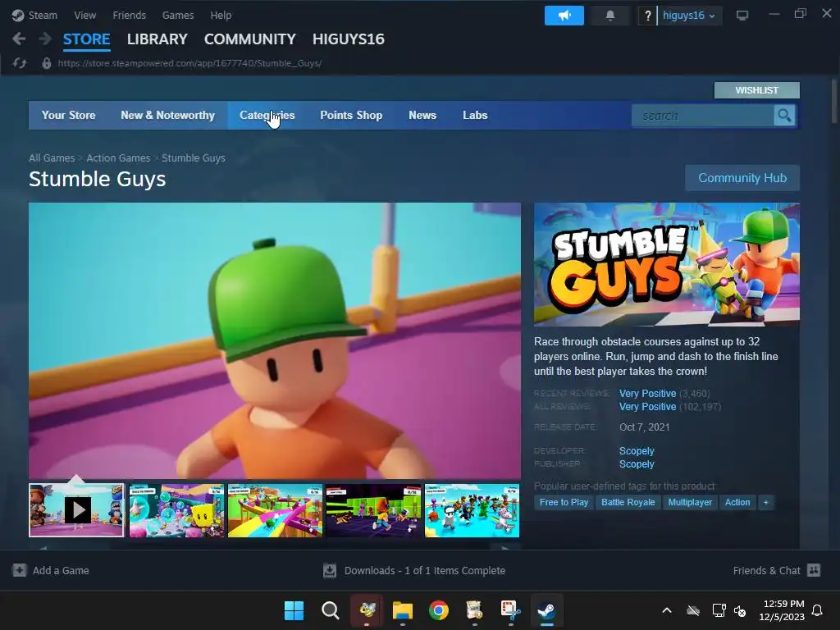Viewport: 840px width, 630px height.
Task: Open Windows taskbar search
Action: (330, 610)
